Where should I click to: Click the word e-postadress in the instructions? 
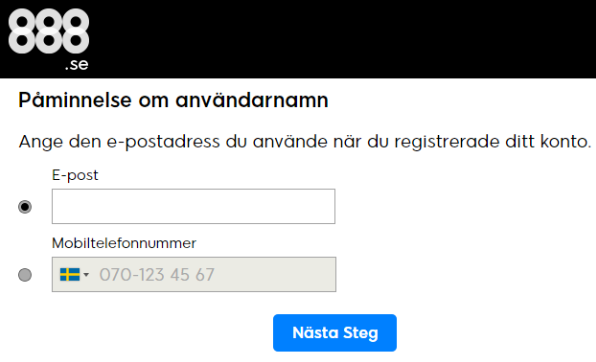[163, 142]
